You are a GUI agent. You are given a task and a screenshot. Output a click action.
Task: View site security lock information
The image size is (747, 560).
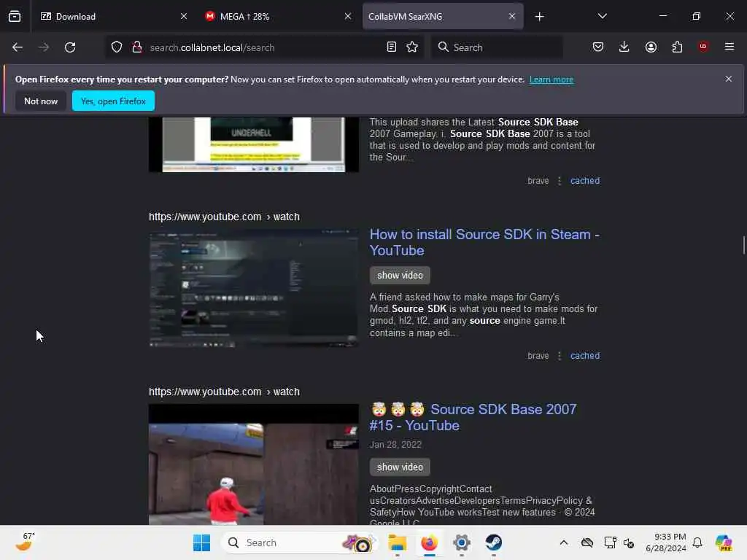137,47
